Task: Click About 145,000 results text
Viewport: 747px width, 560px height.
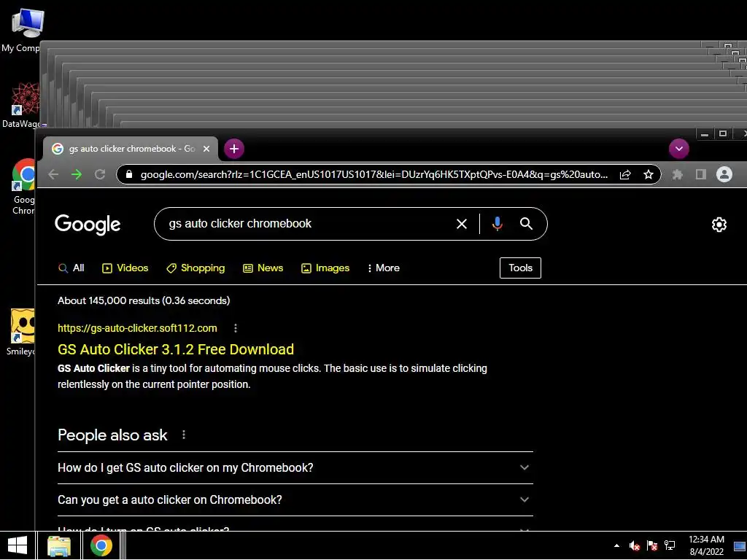Action: pos(144,300)
